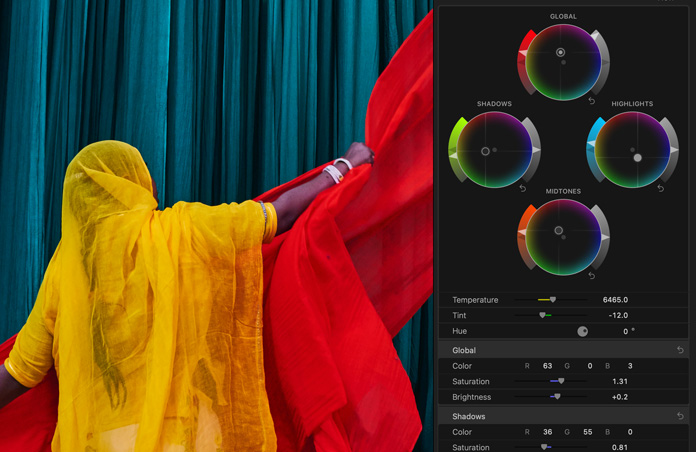The width and height of the screenshot is (696, 452).
Task: Click reset arrow in Global section header
Action: pos(681,350)
